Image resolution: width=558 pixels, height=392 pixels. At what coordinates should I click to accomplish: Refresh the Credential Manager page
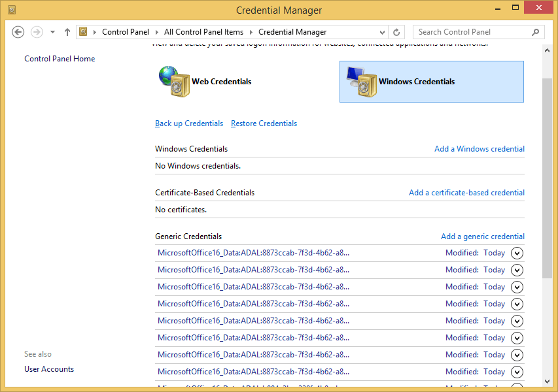[x=396, y=33]
